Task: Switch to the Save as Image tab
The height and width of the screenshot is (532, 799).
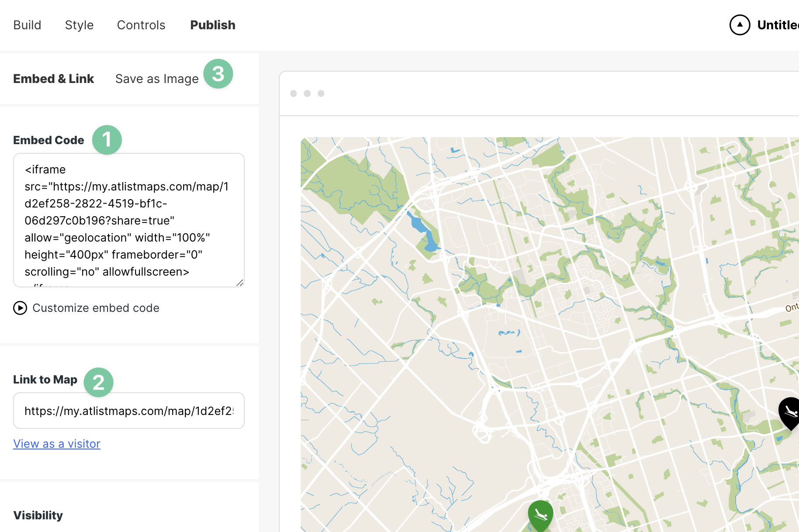Action: pos(157,79)
